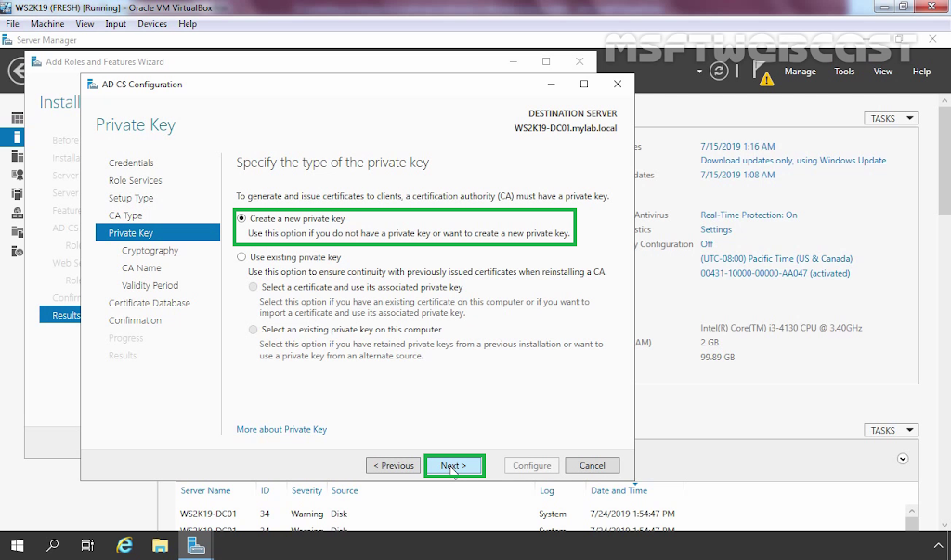This screenshot has width=951, height=560.
Task: Switch to Server Manager taskbar icon
Action: click(195, 545)
